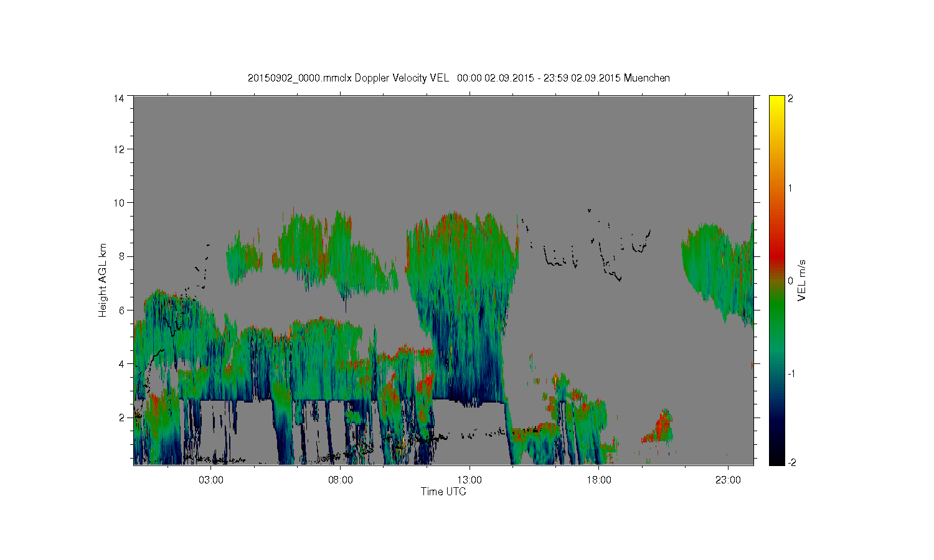The height and width of the screenshot is (560, 934).
Task: Click the 13:00 time axis label
Action: click(x=469, y=480)
